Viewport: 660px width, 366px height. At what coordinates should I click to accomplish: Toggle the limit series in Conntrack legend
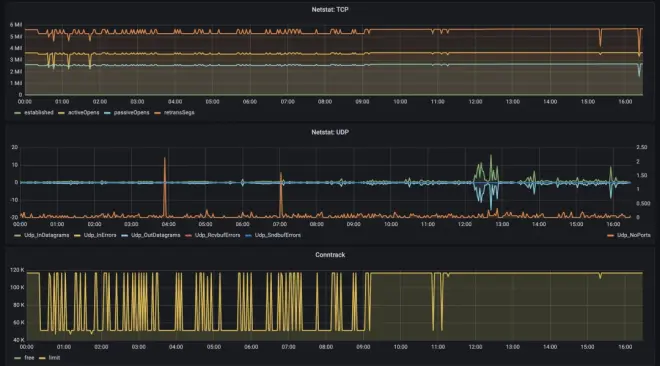tap(54, 358)
